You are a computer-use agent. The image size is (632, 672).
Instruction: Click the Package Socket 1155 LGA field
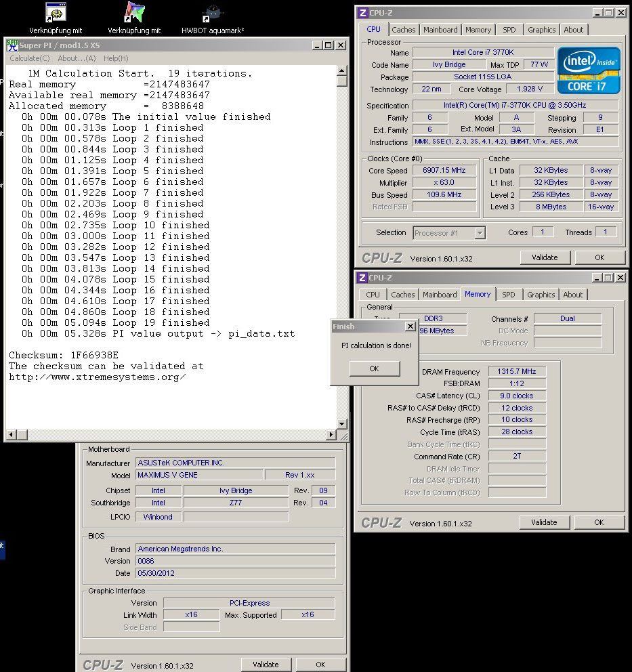click(484, 77)
